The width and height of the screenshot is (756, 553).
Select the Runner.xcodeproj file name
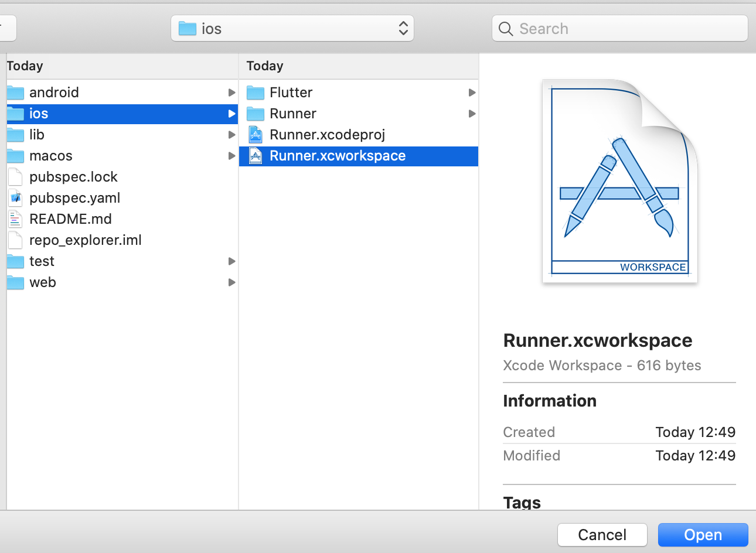tap(328, 135)
